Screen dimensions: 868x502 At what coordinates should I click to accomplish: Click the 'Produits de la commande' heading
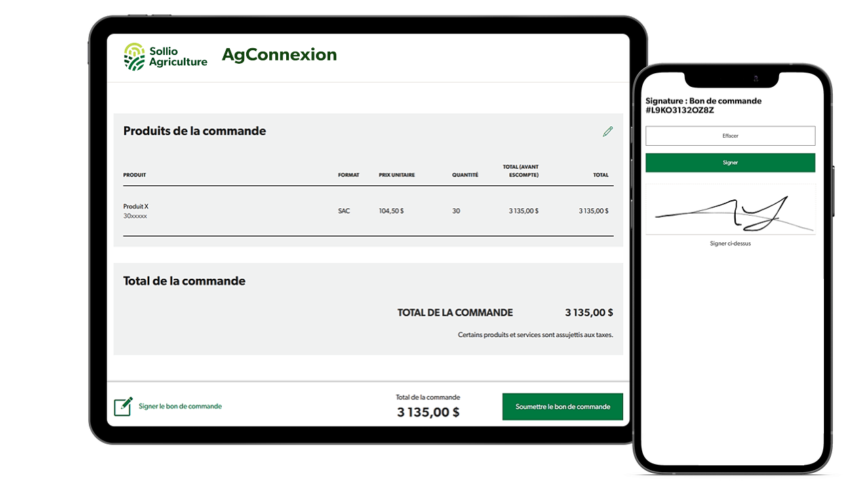point(195,131)
